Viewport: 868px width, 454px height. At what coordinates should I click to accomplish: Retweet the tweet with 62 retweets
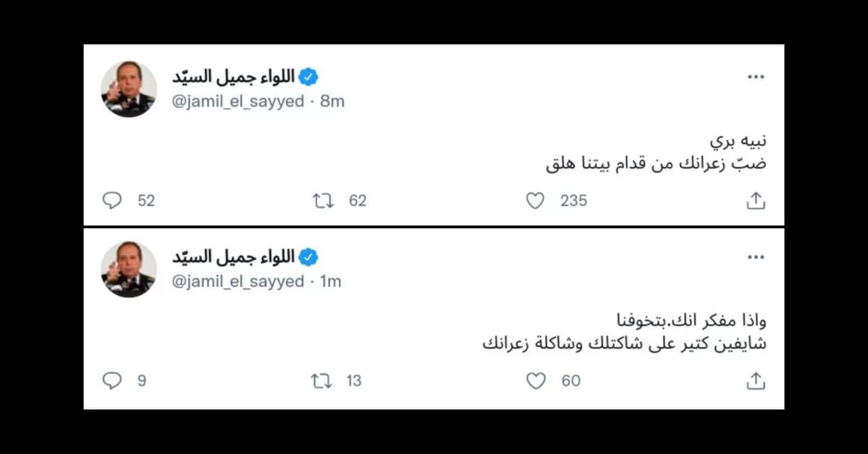tap(323, 201)
